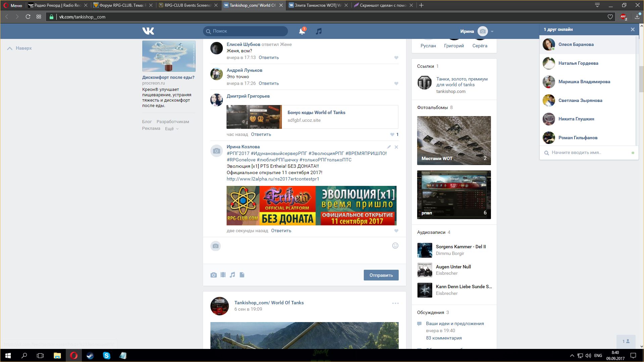
Task: Open the рпвп photo album
Action: tap(454, 195)
